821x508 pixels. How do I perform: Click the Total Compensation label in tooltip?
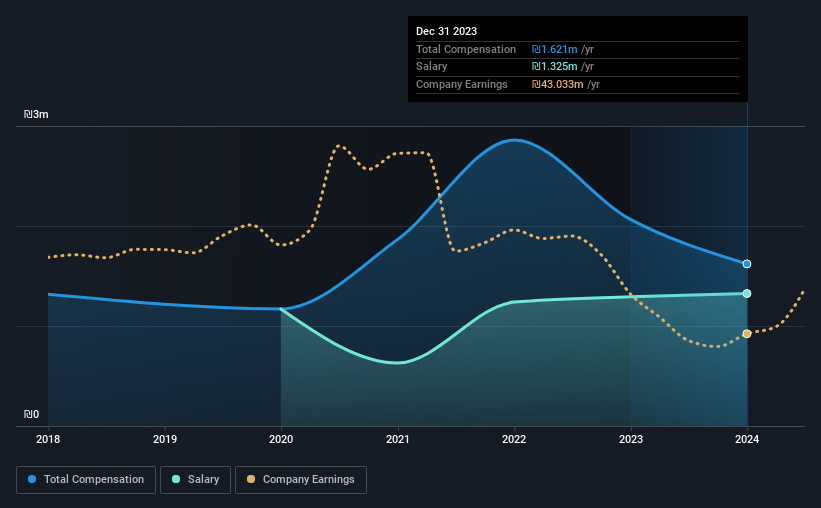point(466,49)
